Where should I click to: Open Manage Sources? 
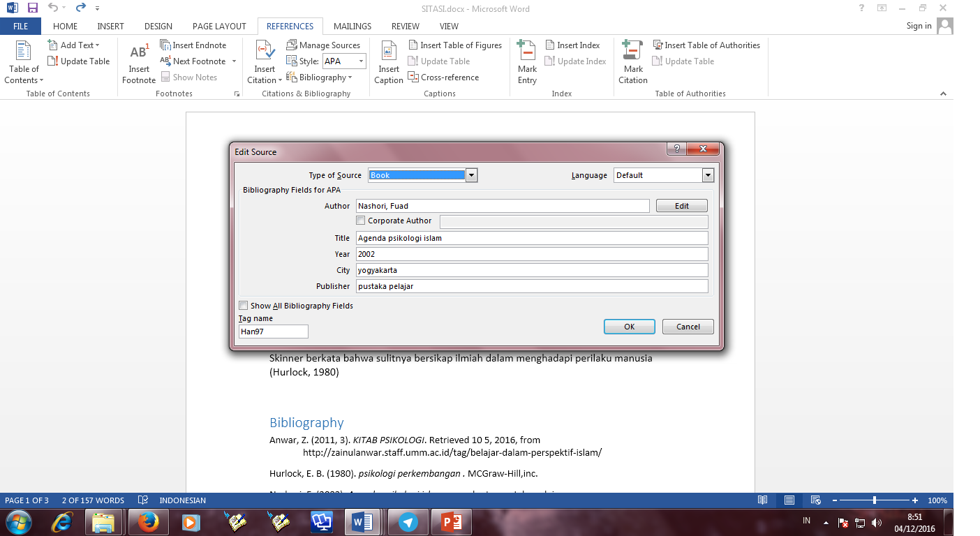pos(323,45)
